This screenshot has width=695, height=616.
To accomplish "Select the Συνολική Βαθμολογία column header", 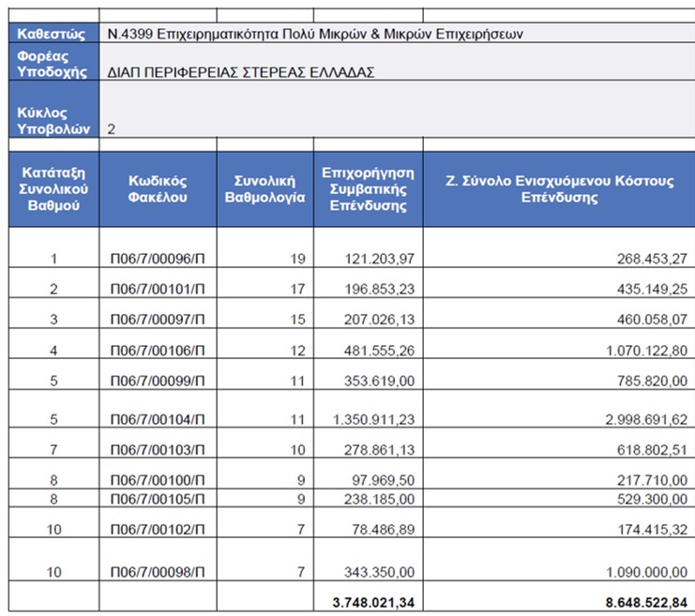I will 265,189.
